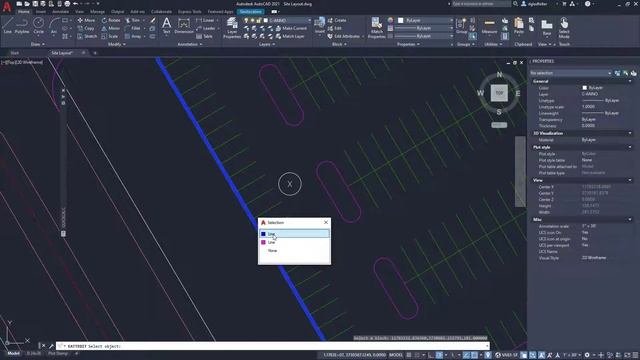Viewport: 640px width, 360px height.
Task: Select the magenta Line in Selection list
Action: click(294, 242)
